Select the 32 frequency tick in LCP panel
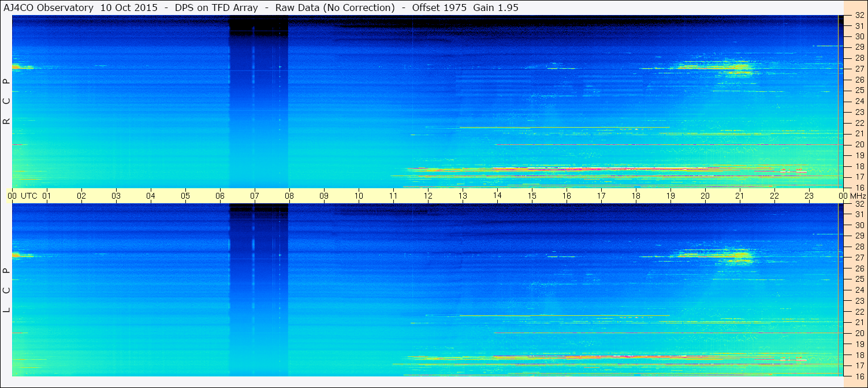The width and height of the screenshot is (868, 388). (x=859, y=204)
